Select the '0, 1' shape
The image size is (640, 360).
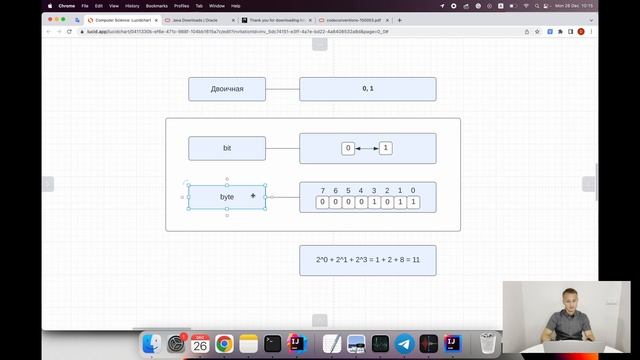pyautogui.click(x=368, y=89)
